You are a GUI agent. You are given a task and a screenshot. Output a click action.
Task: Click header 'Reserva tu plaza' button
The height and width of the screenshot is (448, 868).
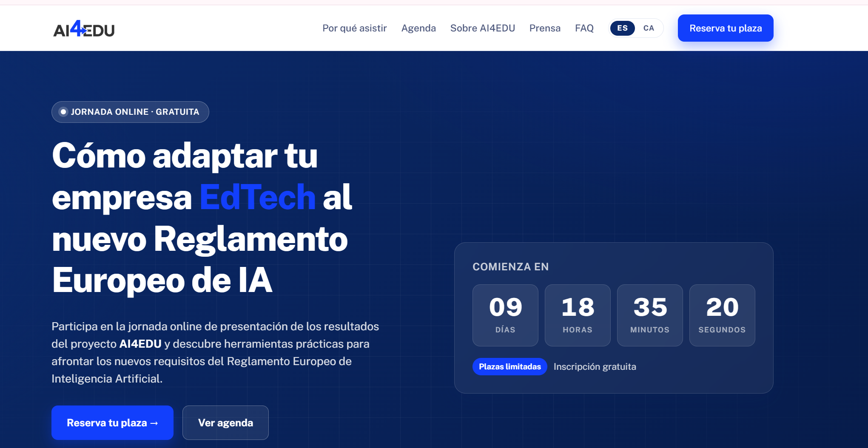[726, 28]
